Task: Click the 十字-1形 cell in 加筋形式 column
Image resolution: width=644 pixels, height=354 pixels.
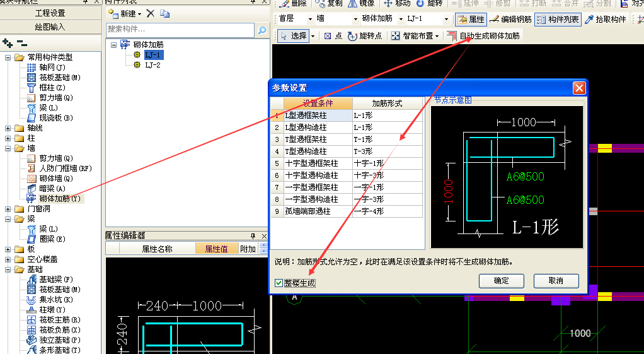Action: point(388,163)
